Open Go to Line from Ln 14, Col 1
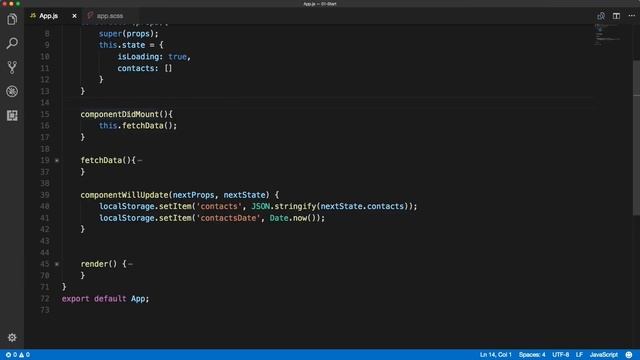640x360 pixels. 496,355
